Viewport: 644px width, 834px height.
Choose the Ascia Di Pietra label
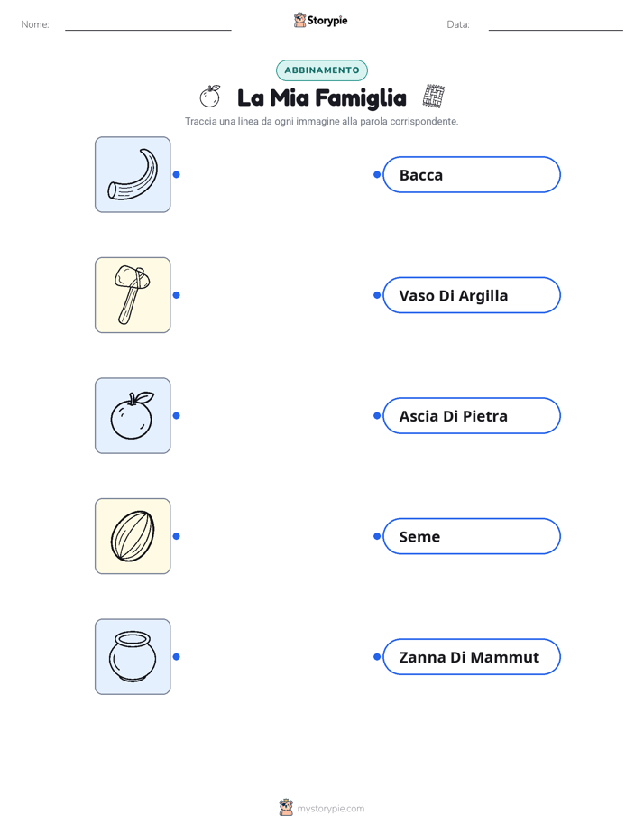[x=472, y=415]
